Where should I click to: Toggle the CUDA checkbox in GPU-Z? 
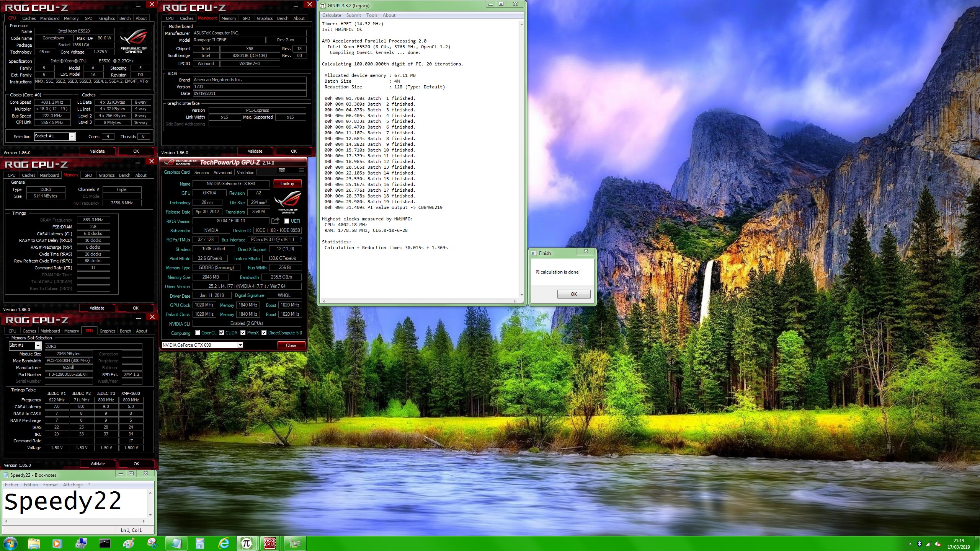coord(221,333)
